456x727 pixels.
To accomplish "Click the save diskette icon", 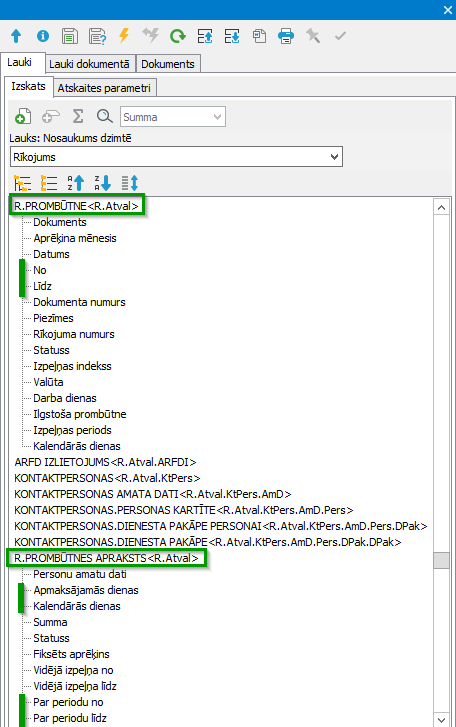I will click(x=70, y=36).
